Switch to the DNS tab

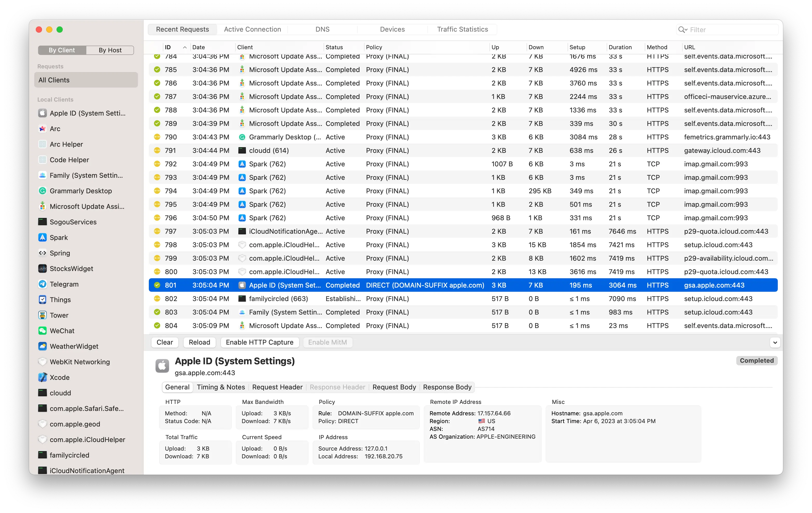[322, 29]
